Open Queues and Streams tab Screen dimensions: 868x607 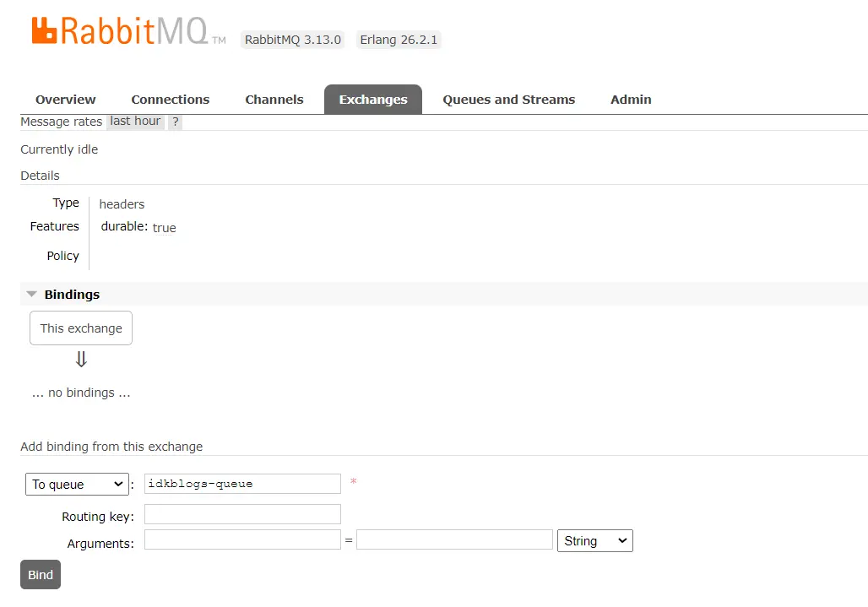pos(509,100)
